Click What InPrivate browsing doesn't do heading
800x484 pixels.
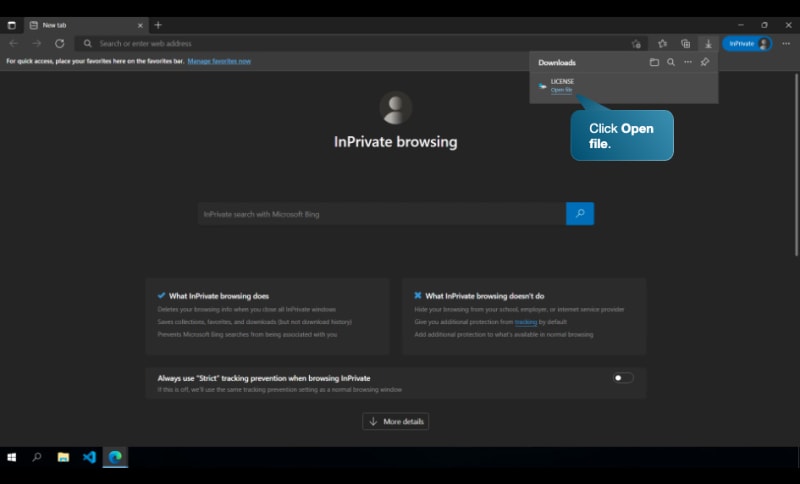pos(485,296)
